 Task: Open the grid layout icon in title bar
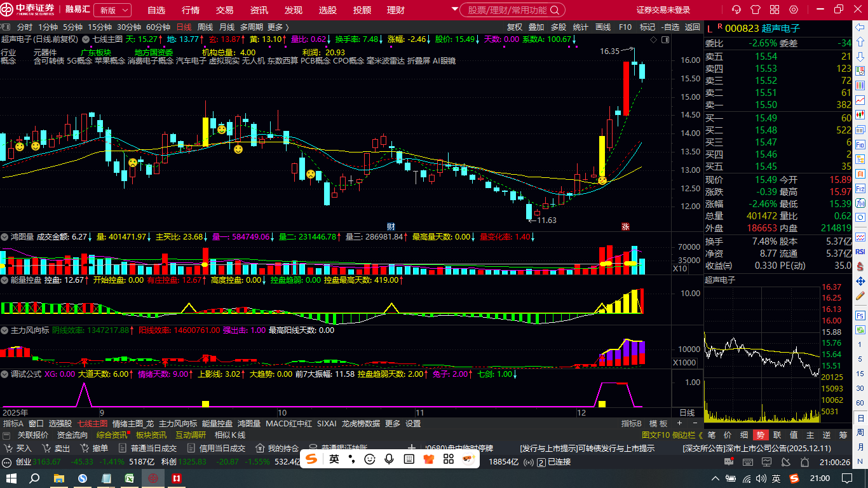(x=775, y=10)
